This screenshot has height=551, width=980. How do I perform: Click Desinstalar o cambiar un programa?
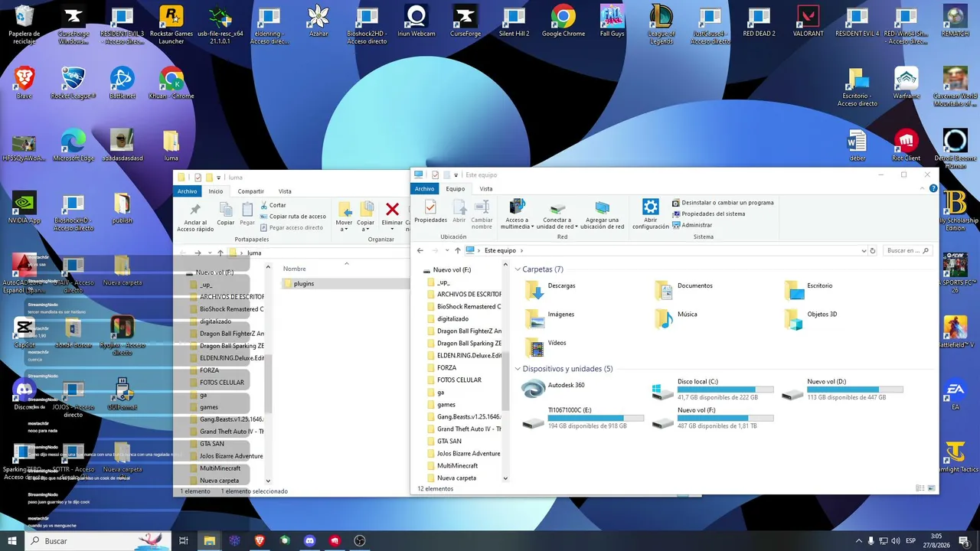coord(723,203)
